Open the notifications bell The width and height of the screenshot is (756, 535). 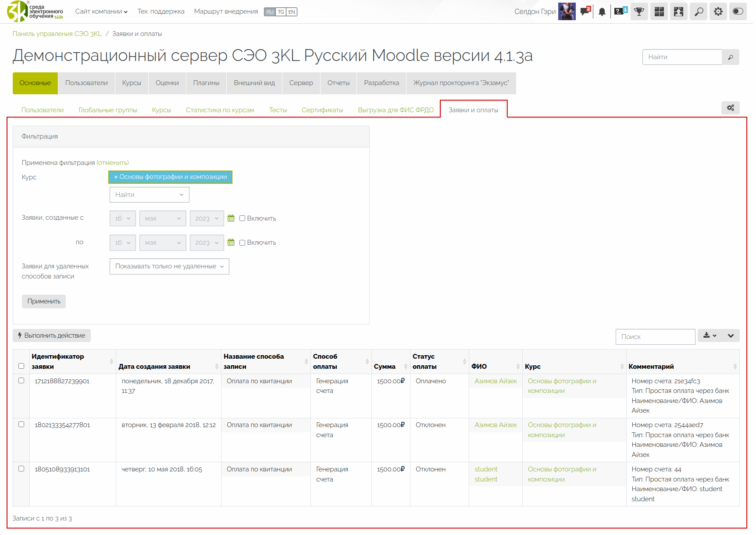tap(602, 12)
